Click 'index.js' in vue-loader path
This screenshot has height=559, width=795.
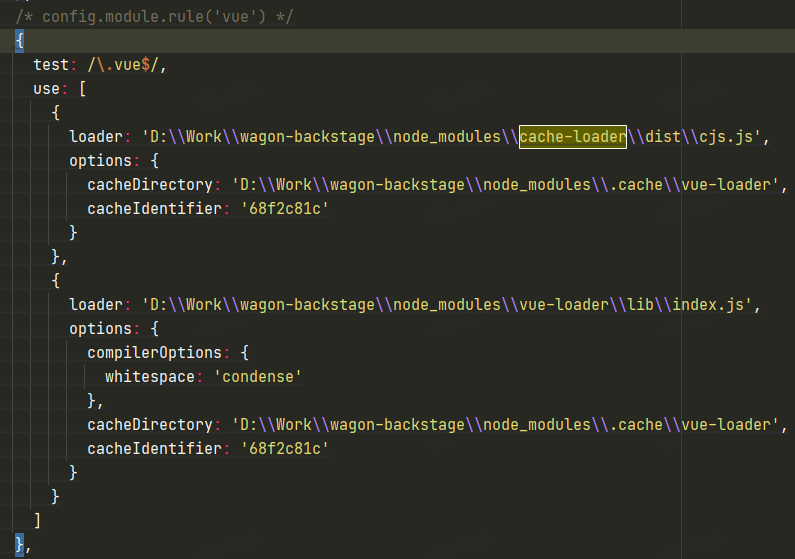point(708,305)
